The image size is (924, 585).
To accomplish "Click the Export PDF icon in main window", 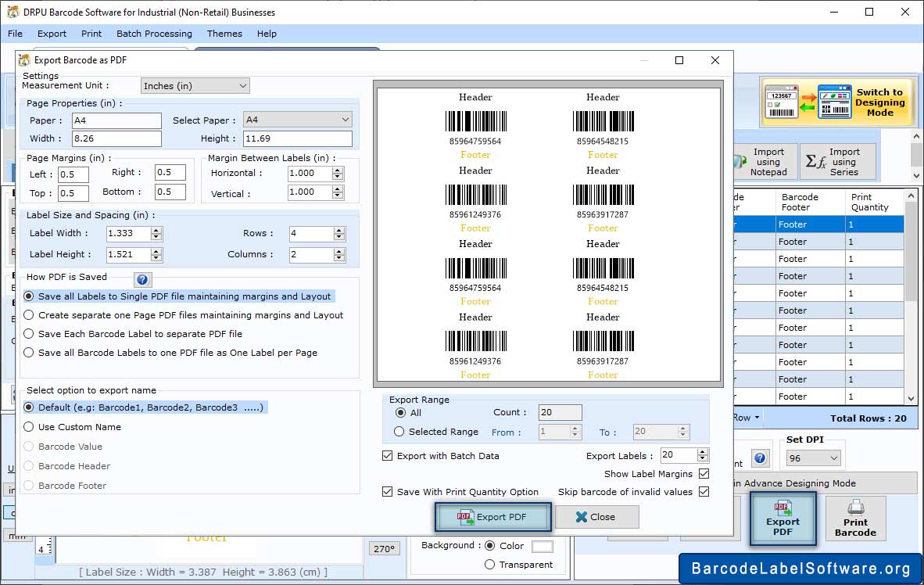I will coord(783,519).
